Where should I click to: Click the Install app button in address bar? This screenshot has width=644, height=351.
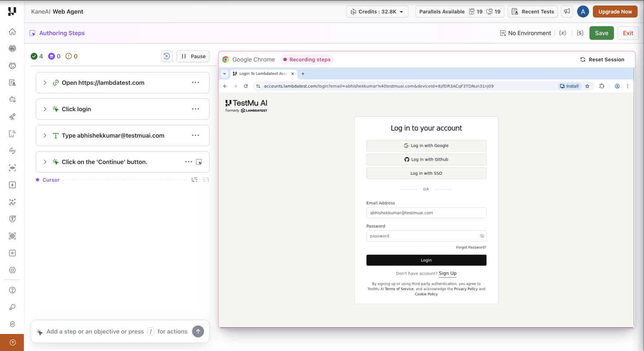pyautogui.click(x=569, y=86)
